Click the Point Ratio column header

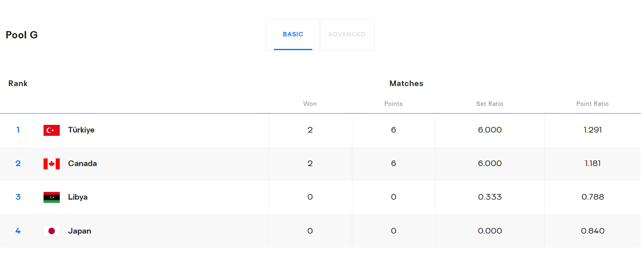pos(592,104)
